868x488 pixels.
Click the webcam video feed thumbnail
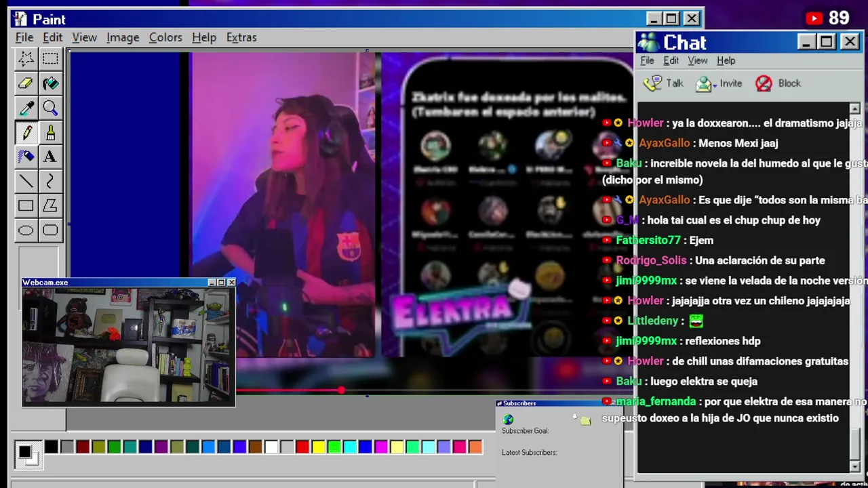128,346
